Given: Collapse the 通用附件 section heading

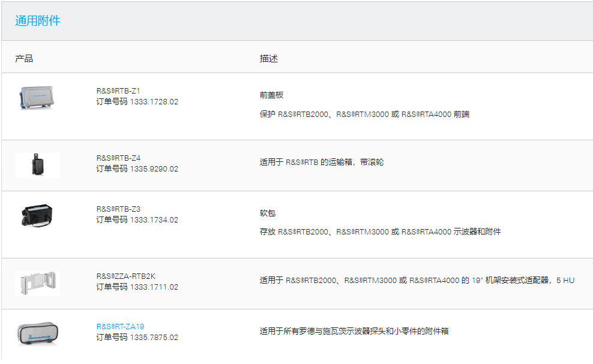Looking at the screenshot, I should pyautogui.click(x=38, y=21).
